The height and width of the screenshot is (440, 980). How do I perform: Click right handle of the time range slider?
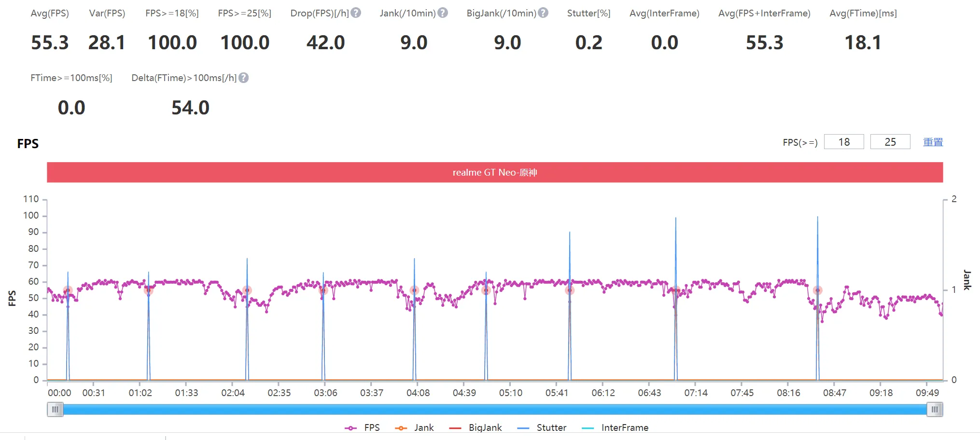[935, 410]
